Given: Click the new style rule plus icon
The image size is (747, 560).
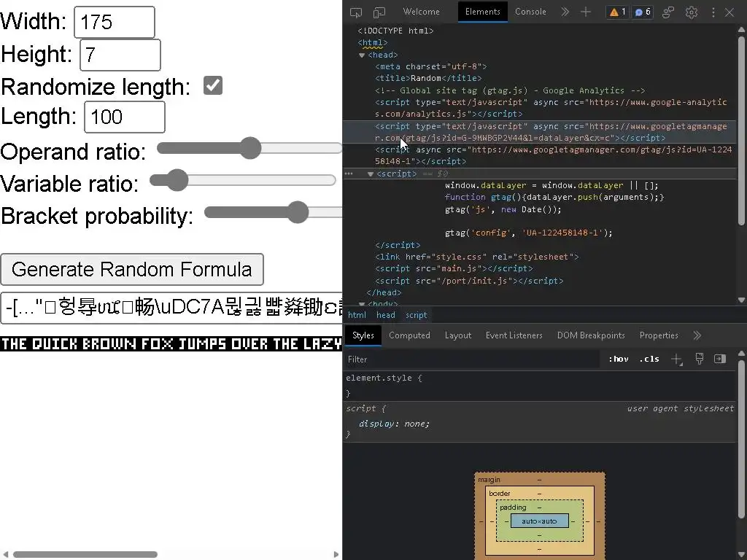Looking at the screenshot, I should click(x=676, y=359).
